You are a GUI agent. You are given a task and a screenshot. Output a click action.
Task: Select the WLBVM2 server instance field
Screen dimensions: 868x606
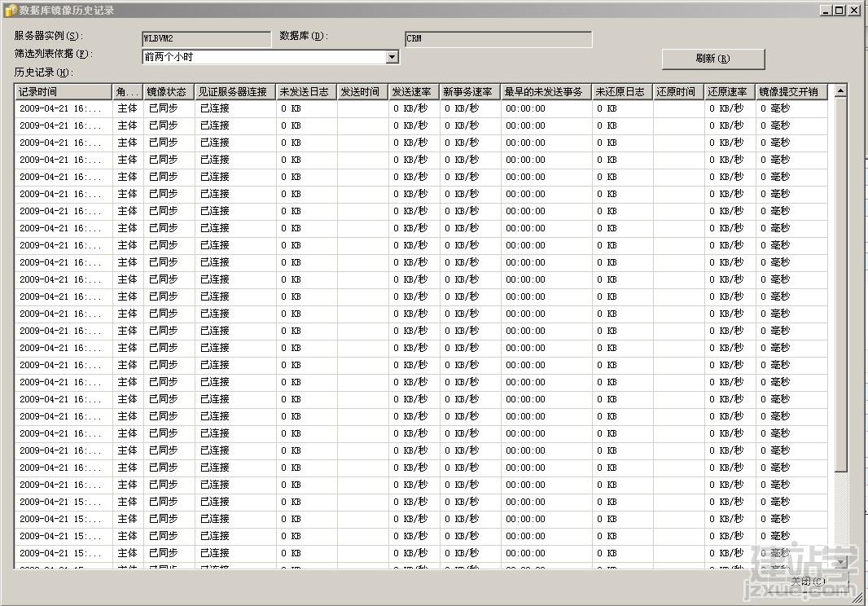point(205,37)
